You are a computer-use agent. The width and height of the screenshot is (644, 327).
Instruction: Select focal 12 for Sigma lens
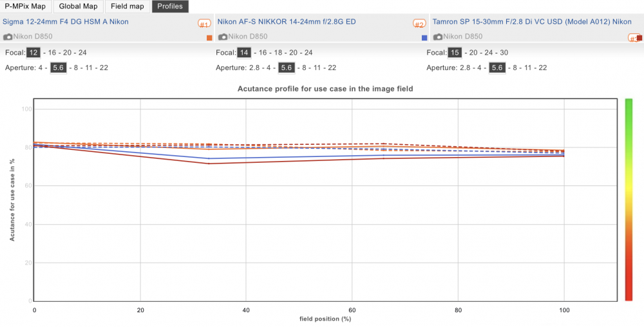(33, 53)
